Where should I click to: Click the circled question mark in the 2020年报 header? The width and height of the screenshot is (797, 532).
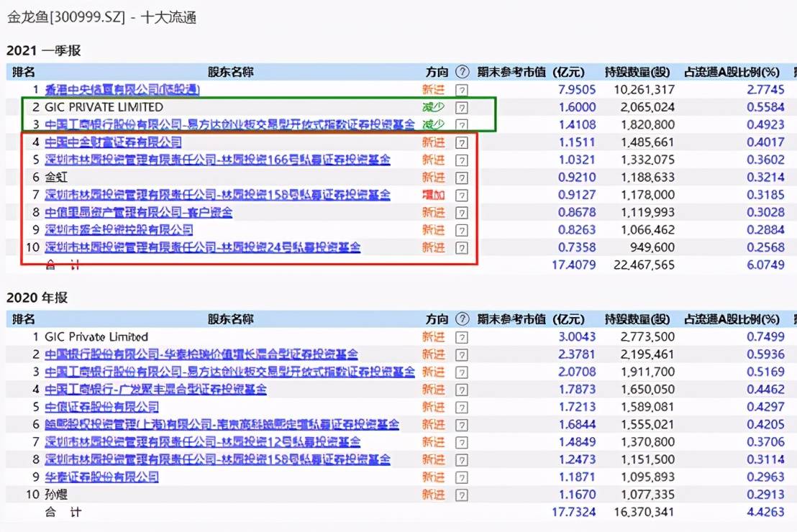[462, 319]
